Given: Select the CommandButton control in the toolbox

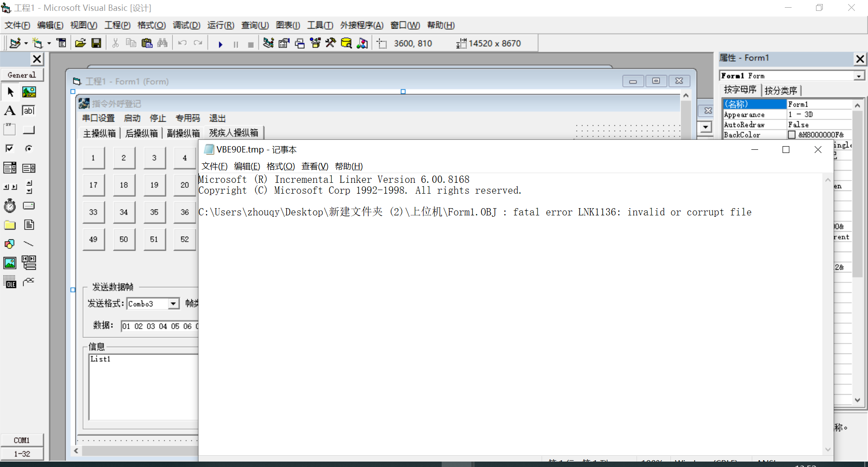Looking at the screenshot, I should click(x=29, y=130).
